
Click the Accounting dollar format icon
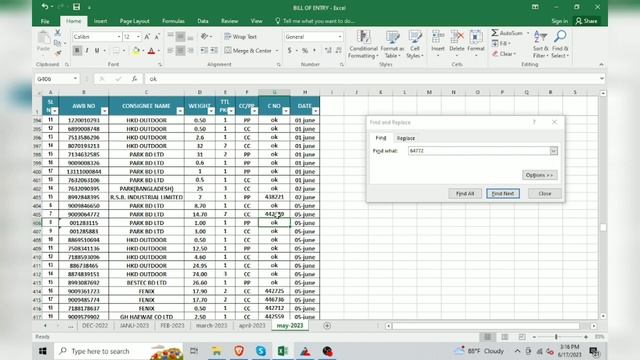(x=289, y=51)
